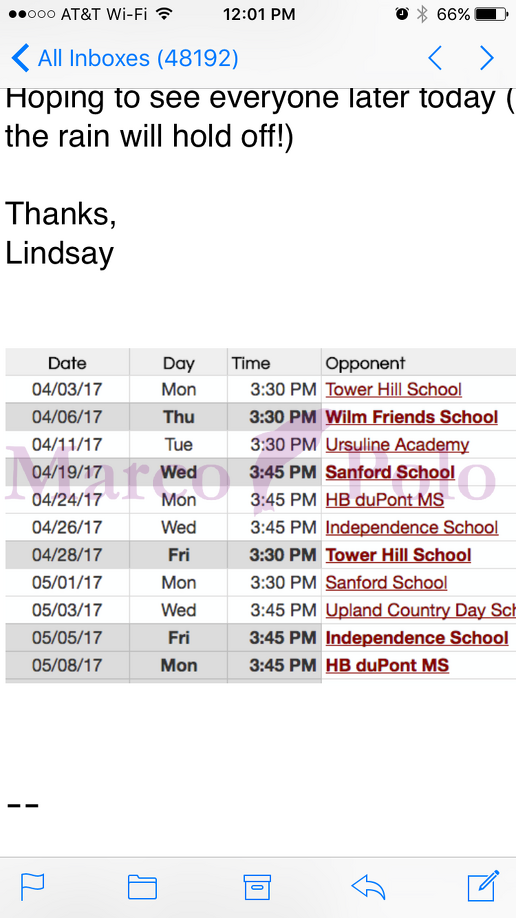Open the 05/05 Independence School link
Screen dimensions: 516x918
tap(417, 638)
